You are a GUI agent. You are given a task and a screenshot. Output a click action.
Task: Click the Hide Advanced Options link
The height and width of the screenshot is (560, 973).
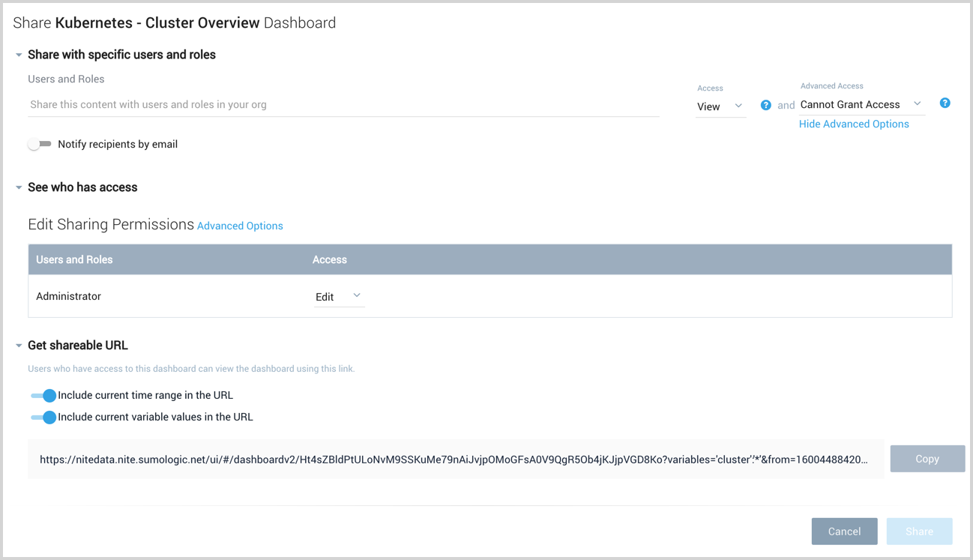854,123
